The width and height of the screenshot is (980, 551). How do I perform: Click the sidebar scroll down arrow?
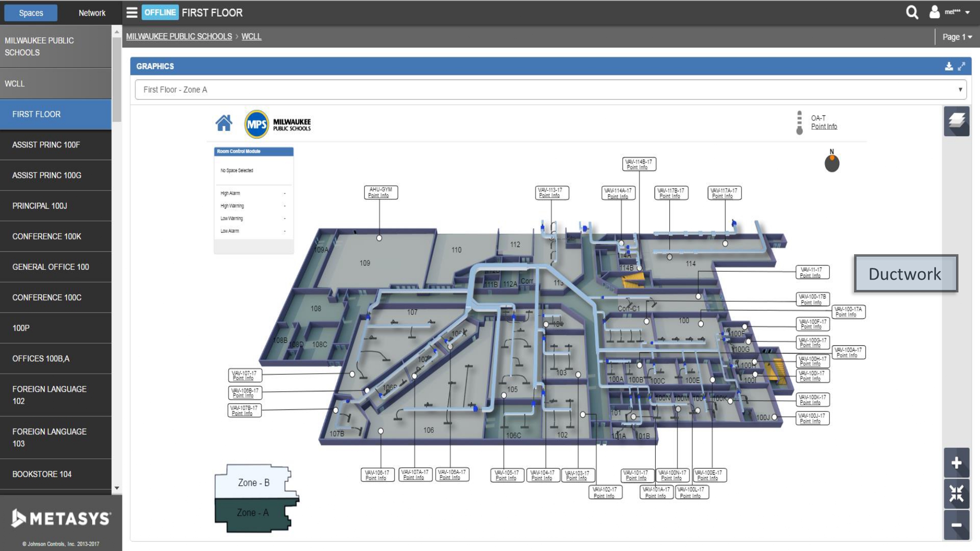(117, 488)
